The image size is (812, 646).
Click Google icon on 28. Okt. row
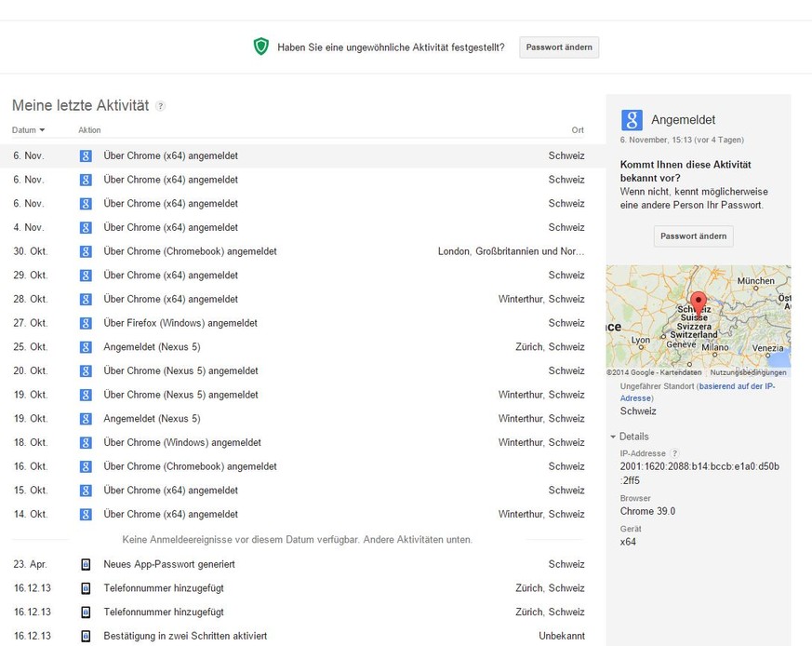(x=86, y=299)
